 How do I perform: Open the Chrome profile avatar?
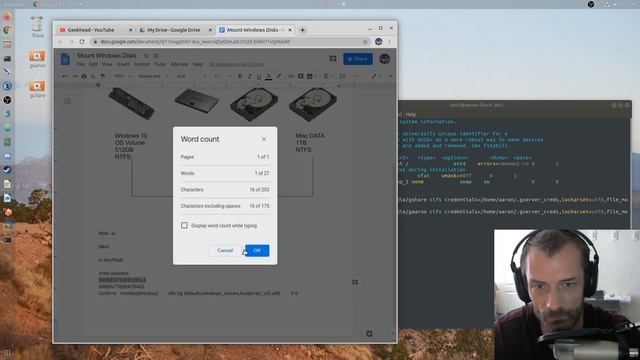[x=379, y=42]
